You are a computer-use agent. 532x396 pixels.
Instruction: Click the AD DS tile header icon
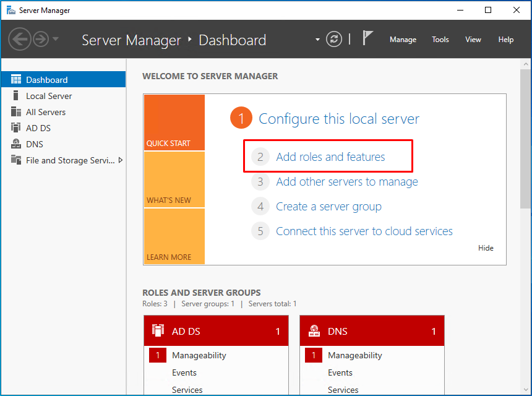pyautogui.click(x=158, y=330)
